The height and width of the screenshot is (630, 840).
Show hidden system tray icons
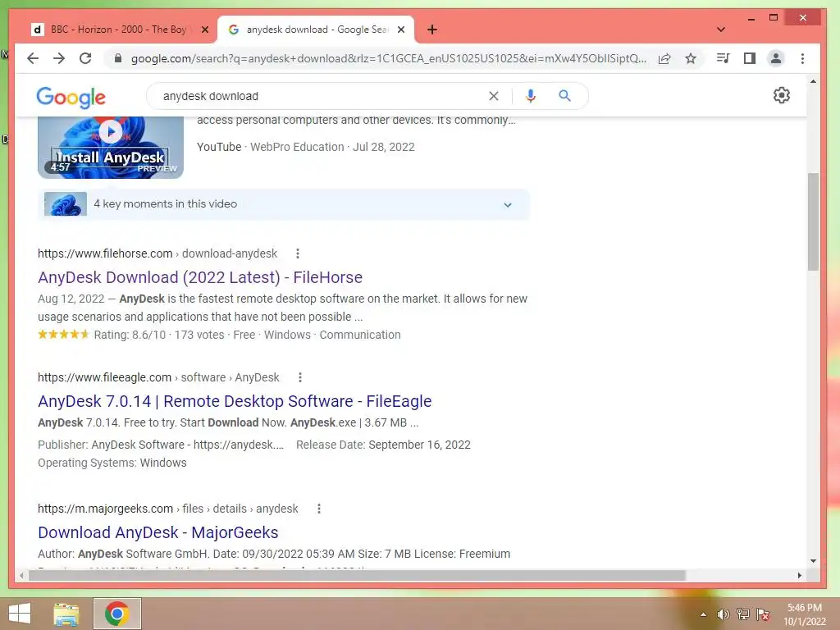[703, 614]
